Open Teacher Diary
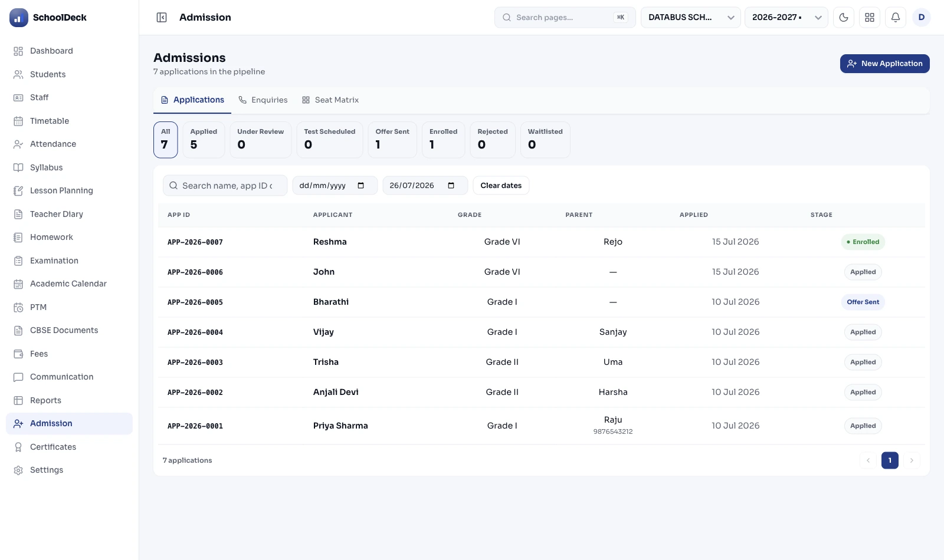Image resolution: width=944 pixels, height=560 pixels. pyautogui.click(x=69, y=214)
